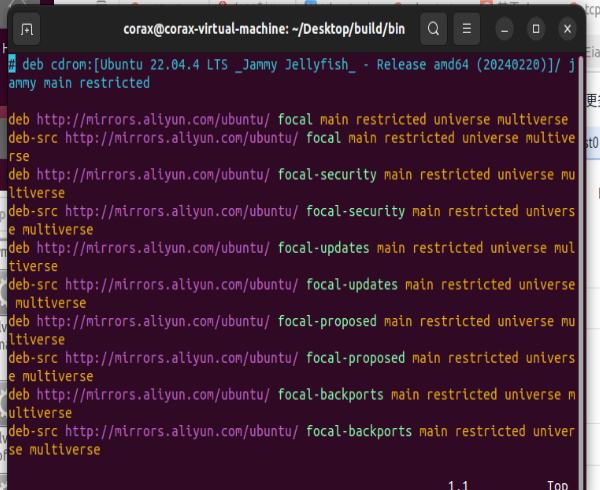Place cursor on the leading # comment character

click(12, 64)
